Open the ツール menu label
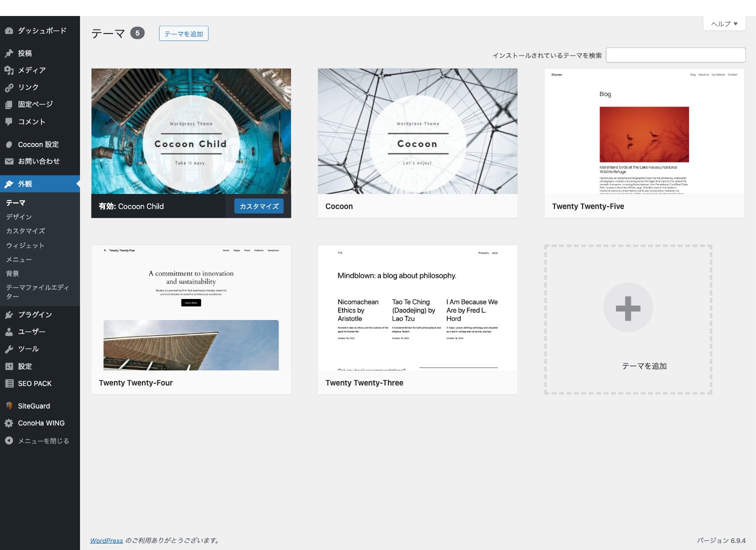The image size is (756, 550). (x=28, y=349)
